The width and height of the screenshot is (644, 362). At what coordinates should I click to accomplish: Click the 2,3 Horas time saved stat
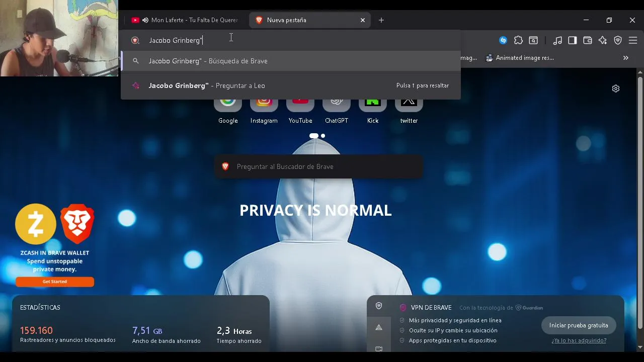pos(239,335)
